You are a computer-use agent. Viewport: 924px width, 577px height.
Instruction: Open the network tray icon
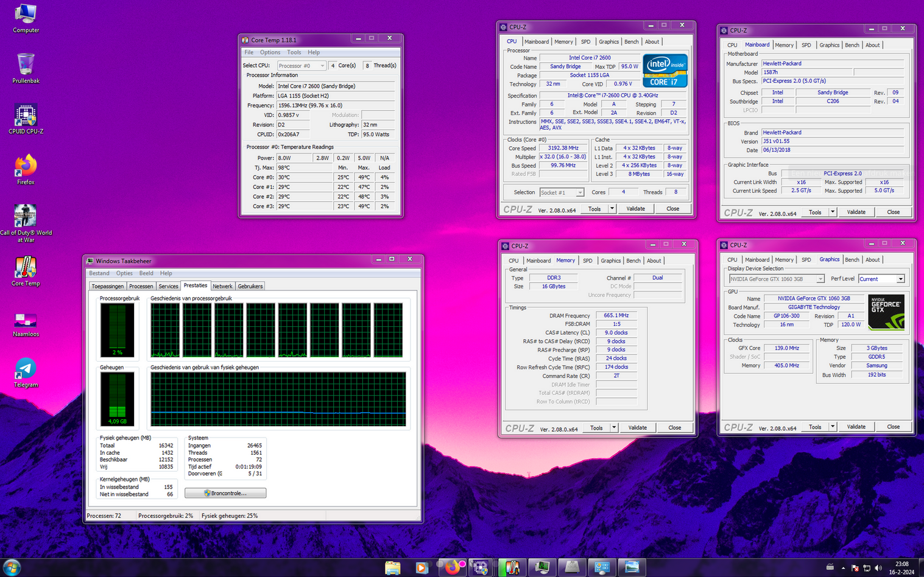pos(867,568)
